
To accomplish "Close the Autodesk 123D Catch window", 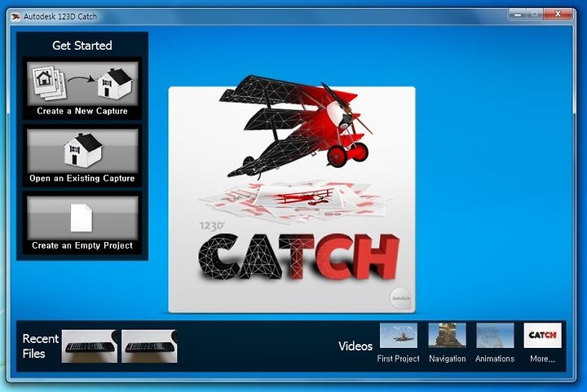I will [x=558, y=14].
